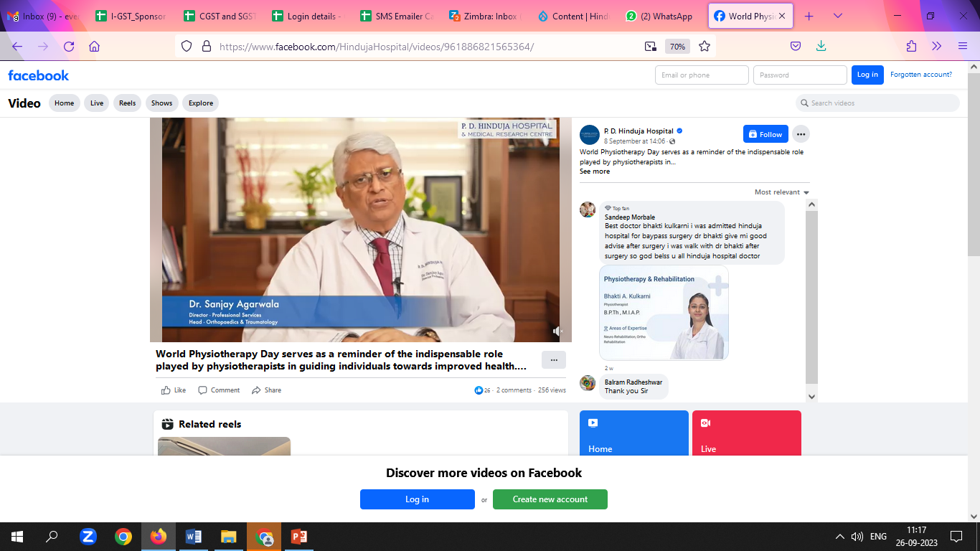This screenshot has width=980, height=551.
Task: Bookmark this page with star icon
Action: pos(705,47)
